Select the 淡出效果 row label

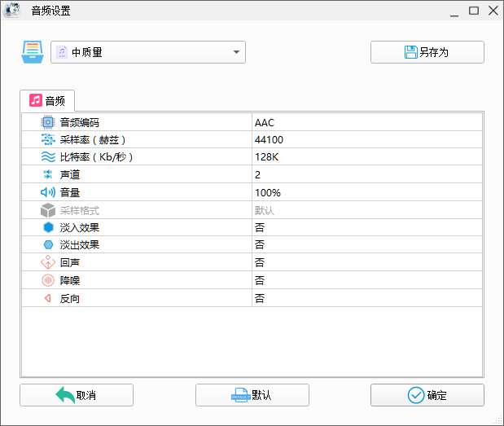pos(80,244)
